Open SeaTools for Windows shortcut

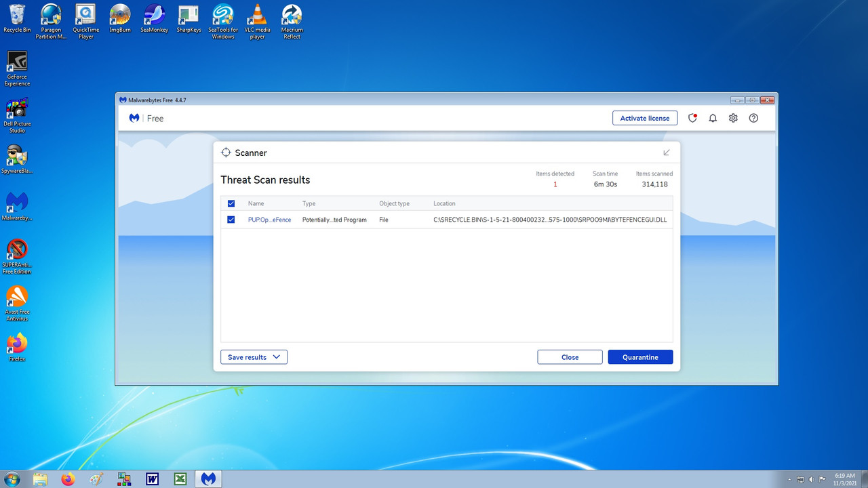pyautogui.click(x=223, y=22)
